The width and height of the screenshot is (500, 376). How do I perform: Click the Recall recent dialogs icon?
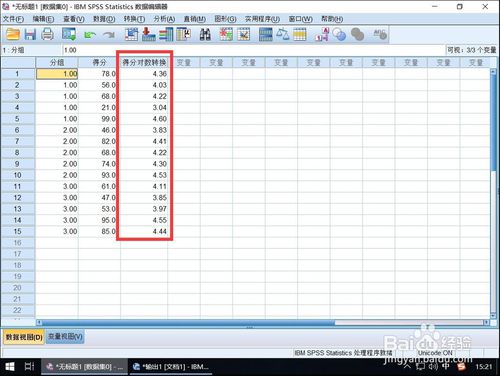[69, 34]
